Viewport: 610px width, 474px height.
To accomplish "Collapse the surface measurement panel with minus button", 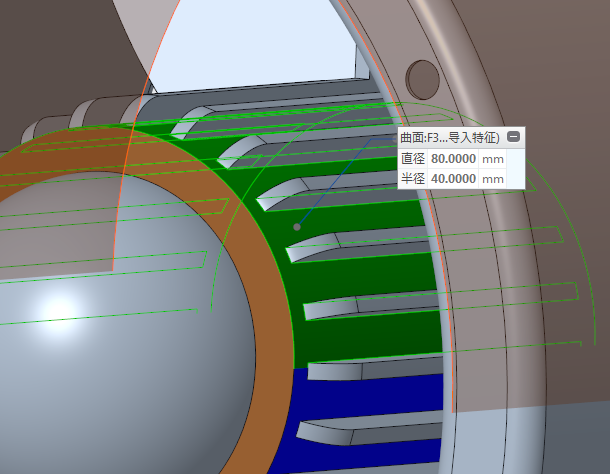I will click(x=514, y=138).
